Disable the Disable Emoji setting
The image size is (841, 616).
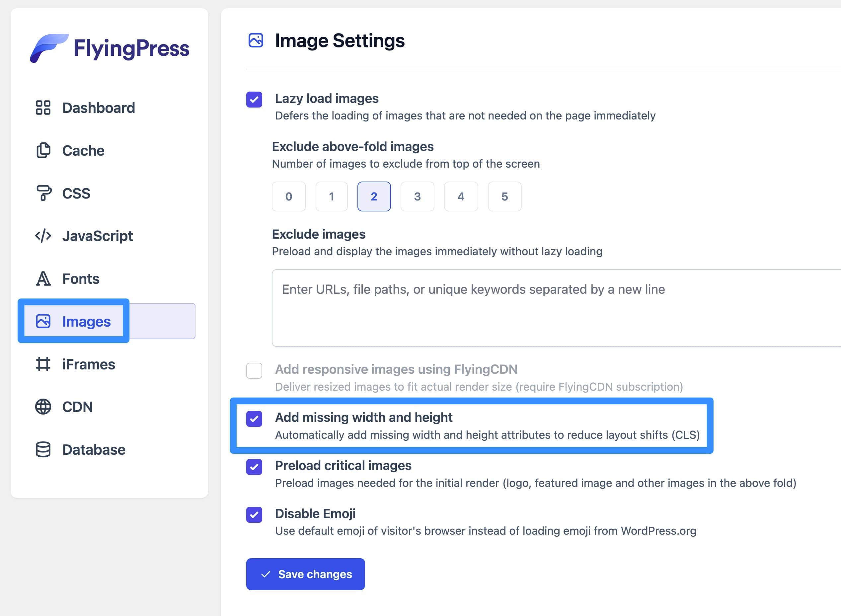[254, 514]
